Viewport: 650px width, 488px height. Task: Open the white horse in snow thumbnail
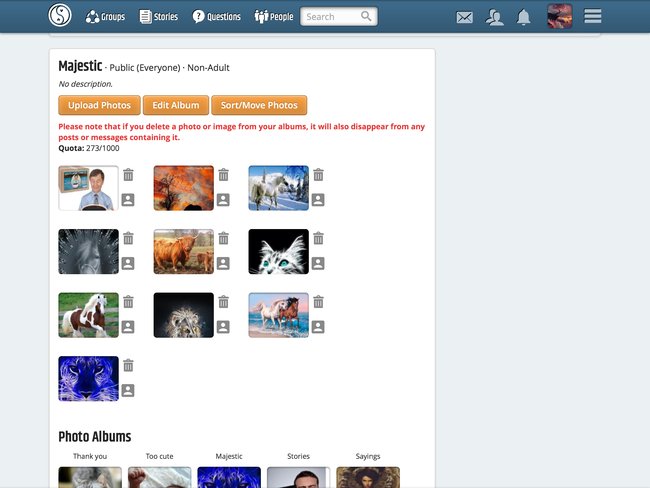pos(279,188)
